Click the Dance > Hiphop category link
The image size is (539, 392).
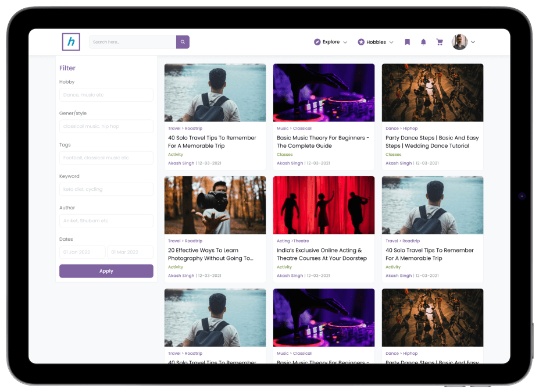point(402,129)
